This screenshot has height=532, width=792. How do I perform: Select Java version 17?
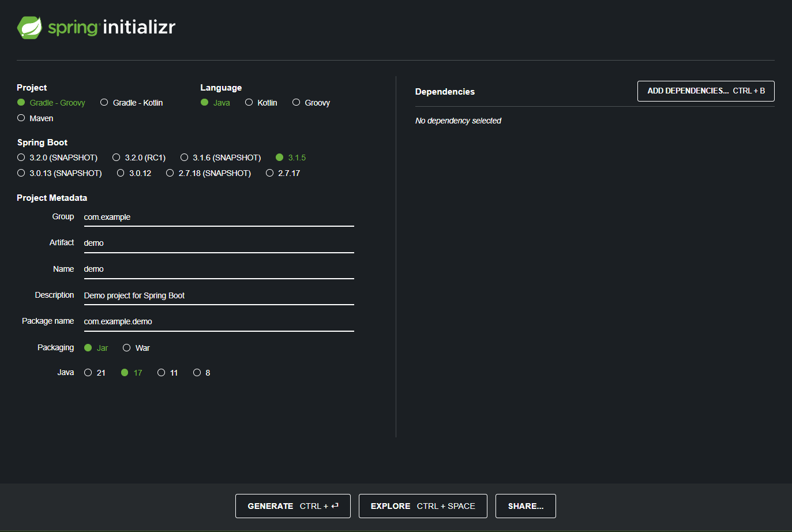(x=132, y=373)
